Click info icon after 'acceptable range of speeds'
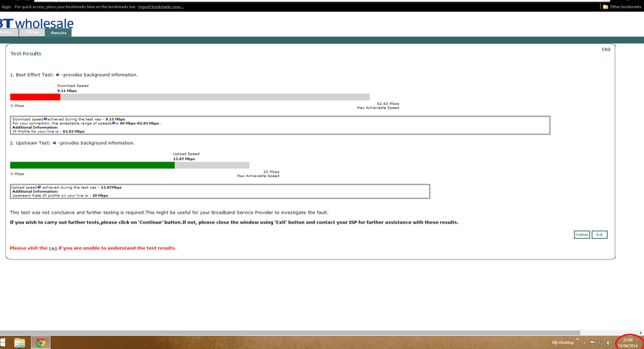The width and height of the screenshot is (644, 349). (113, 122)
